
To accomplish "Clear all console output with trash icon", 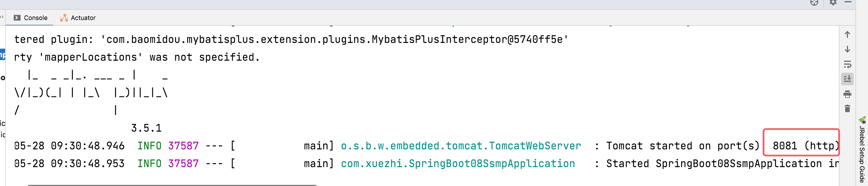I will [x=847, y=109].
